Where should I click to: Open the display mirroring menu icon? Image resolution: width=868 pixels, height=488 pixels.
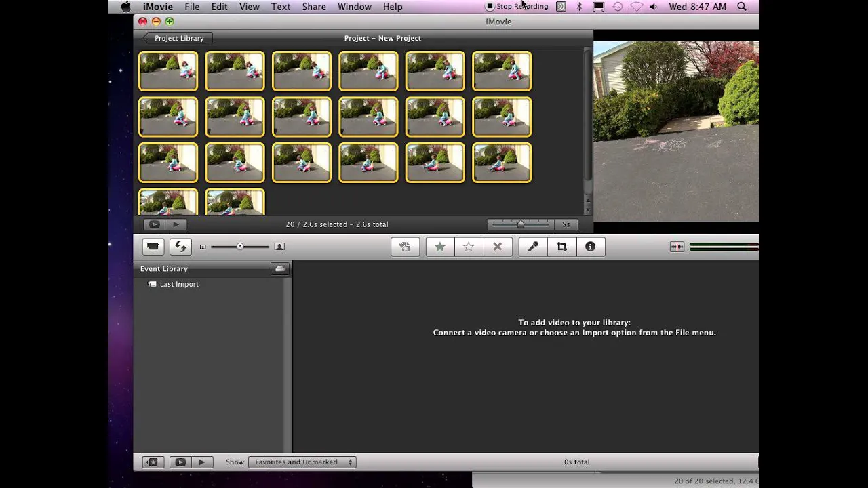(x=598, y=7)
